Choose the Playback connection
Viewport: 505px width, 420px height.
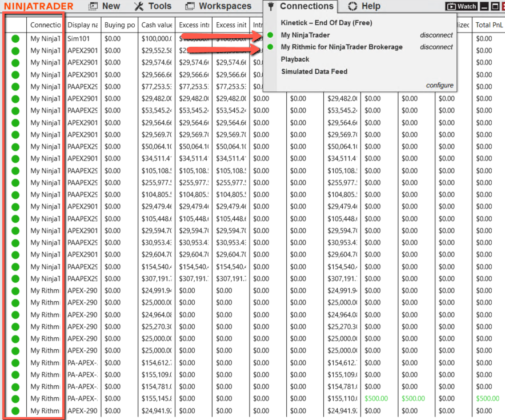[295, 59]
